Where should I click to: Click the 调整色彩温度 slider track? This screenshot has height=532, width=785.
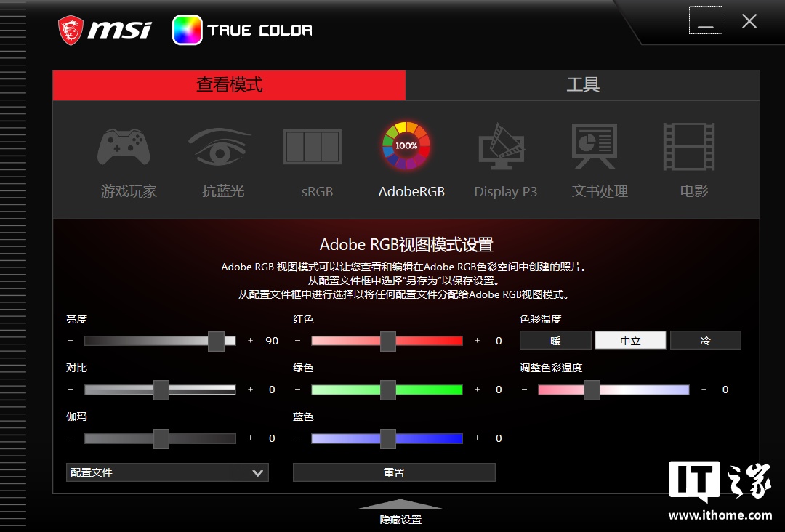pyautogui.click(x=640, y=390)
